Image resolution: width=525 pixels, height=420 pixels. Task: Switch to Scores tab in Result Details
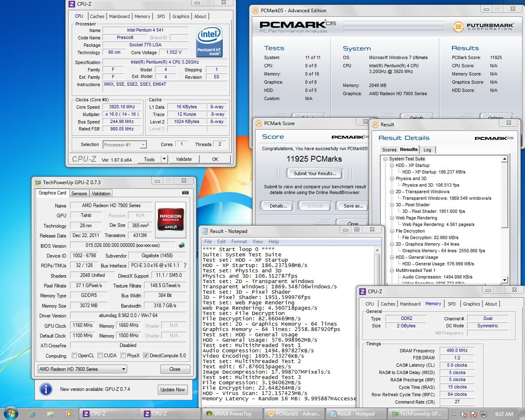coord(389,150)
